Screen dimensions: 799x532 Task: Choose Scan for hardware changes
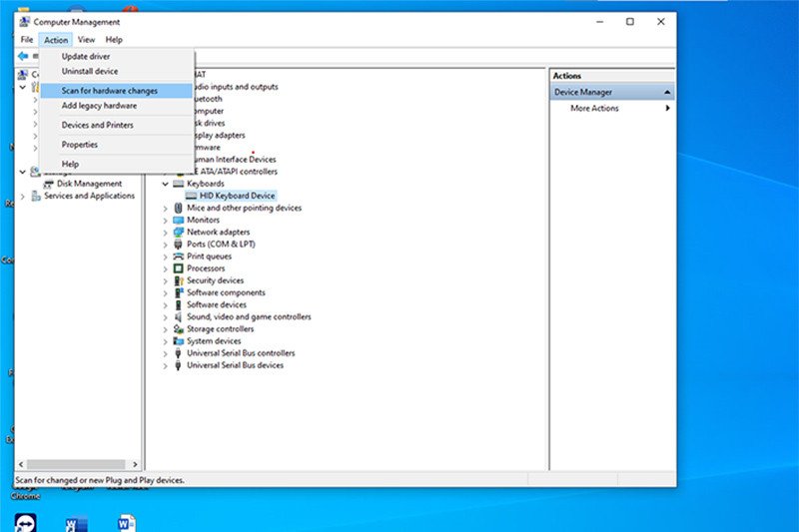point(109,91)
